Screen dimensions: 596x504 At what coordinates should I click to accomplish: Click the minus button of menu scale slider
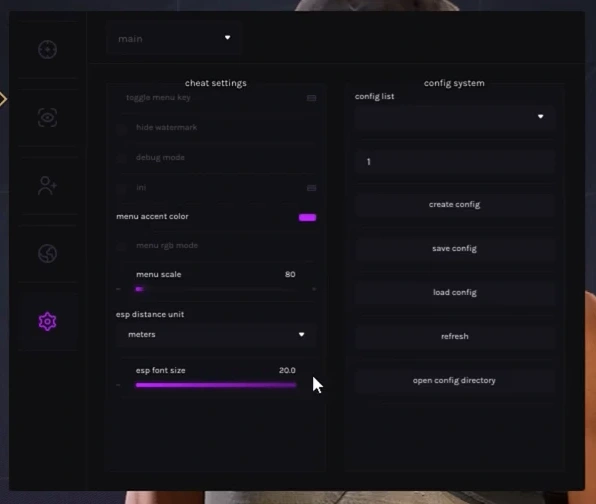click(118, 289)
